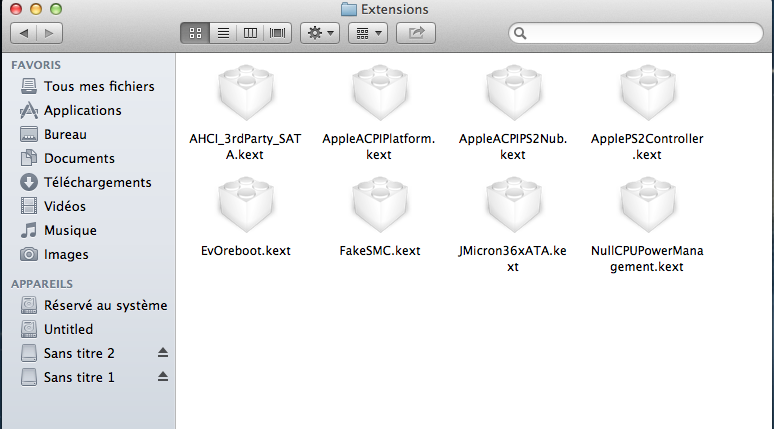This screenshot has height=429, width=774.
Task: Select the Untitled volume
Action: 88,329
